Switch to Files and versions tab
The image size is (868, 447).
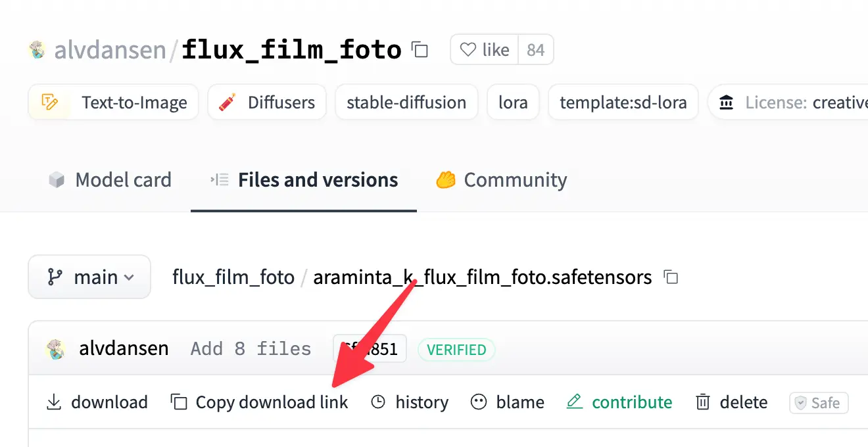coord(304,180)
